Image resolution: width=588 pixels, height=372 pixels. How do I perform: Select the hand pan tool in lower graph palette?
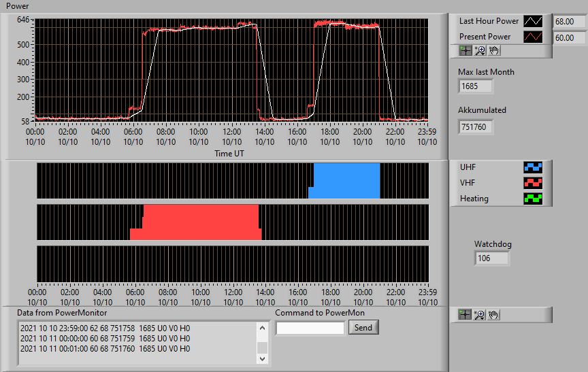click(493, 315)
